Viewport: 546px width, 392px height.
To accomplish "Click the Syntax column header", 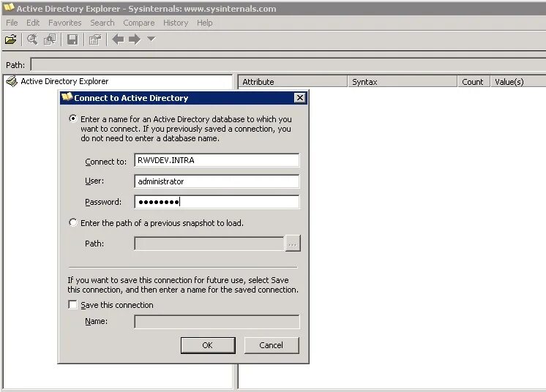I will 403,82.
